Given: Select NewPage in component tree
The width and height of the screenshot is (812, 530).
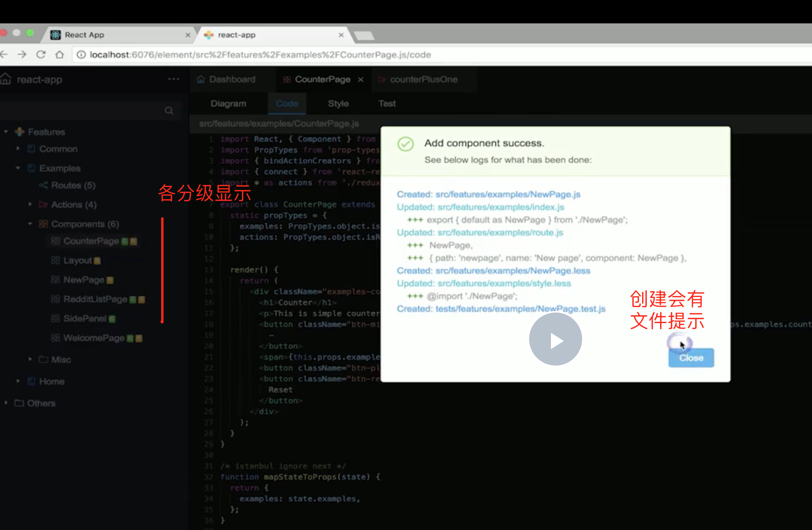Looking at the screenshot, I should pyautogui.click(x=84, y=280).
